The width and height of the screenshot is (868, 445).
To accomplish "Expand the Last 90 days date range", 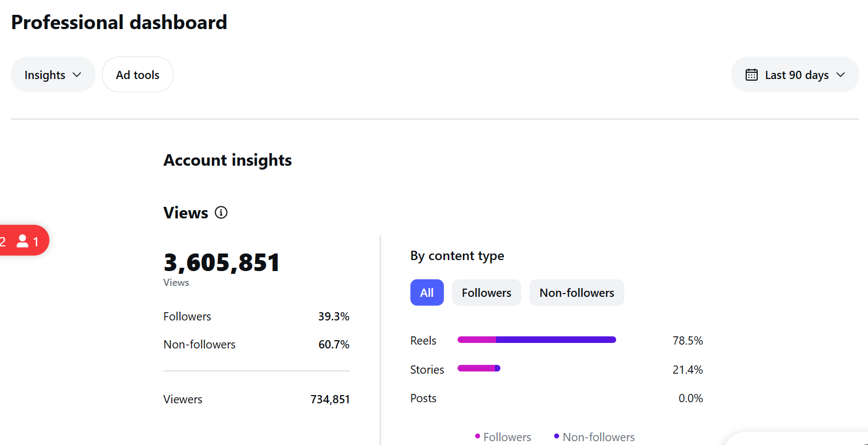I will 795,75.
